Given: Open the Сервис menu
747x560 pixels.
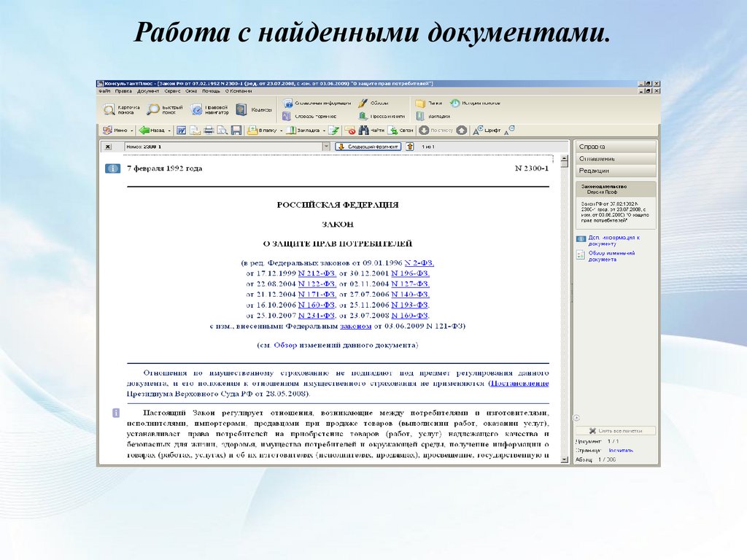Looking at the screenshot, I should coord(172,91).
